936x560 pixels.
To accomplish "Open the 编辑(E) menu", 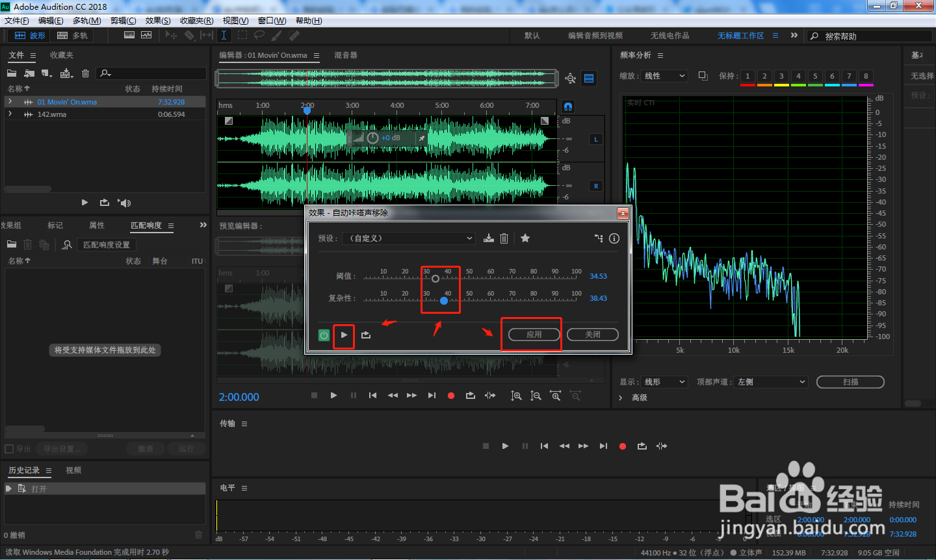I will tap(51, 21).
